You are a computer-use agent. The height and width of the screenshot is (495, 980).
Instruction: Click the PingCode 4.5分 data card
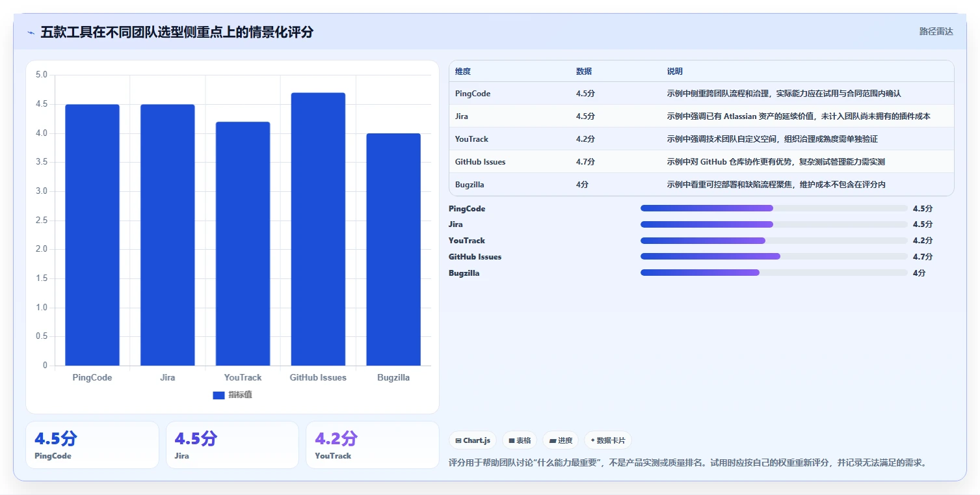coord(92,445)
